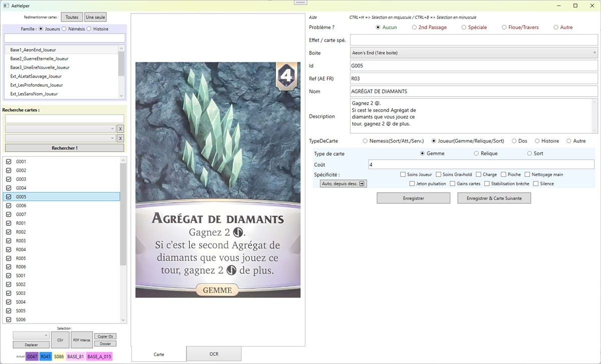The width and height of the screenshot is (601, 364).
Task: Click the first X clear button in search
Action: coord(120,129)
